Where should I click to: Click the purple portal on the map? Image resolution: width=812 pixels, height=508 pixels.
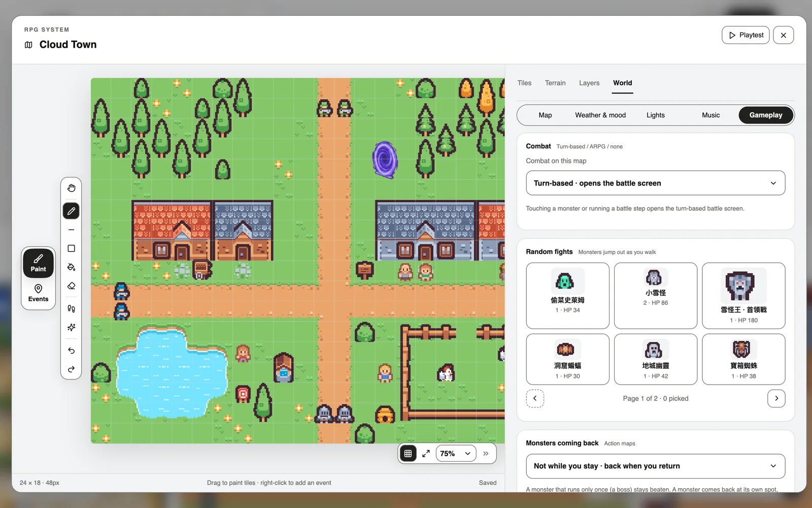(385, 160)
